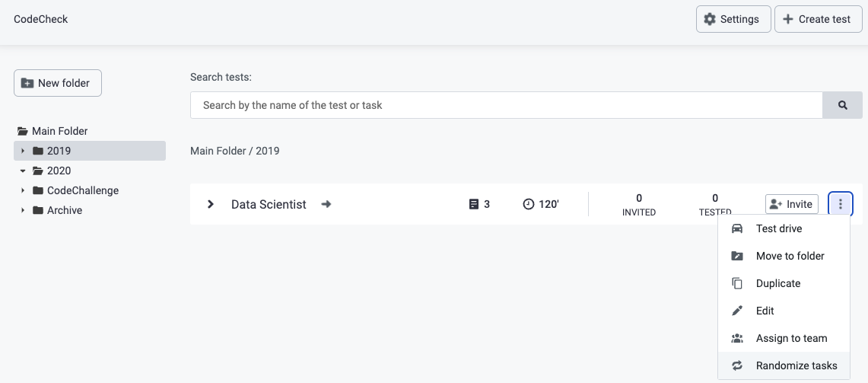
Task: Open Settings from the top bar
Action: click(733, 19)
